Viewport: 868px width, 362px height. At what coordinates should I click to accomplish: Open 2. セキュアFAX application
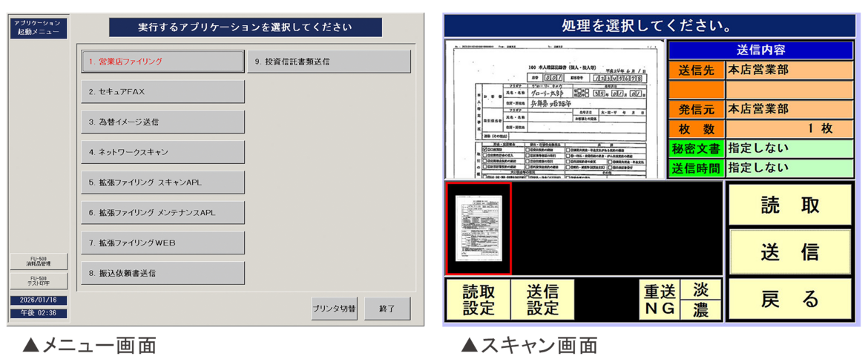pos(162,92)
